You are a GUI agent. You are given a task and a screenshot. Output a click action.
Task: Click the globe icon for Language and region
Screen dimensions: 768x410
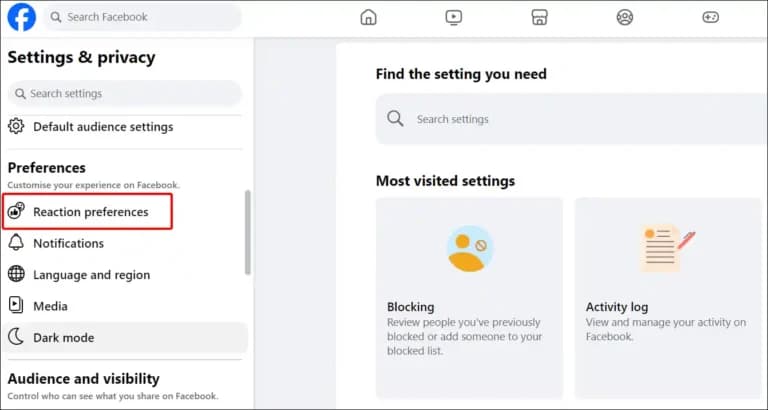pyautogui.click(x=16, y=274)
